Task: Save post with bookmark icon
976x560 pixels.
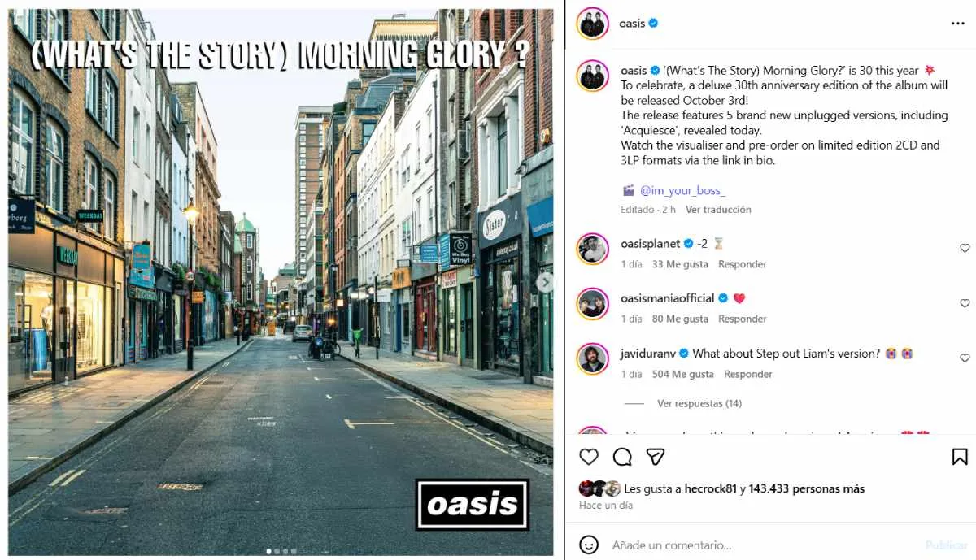Action: coord(960,457)
